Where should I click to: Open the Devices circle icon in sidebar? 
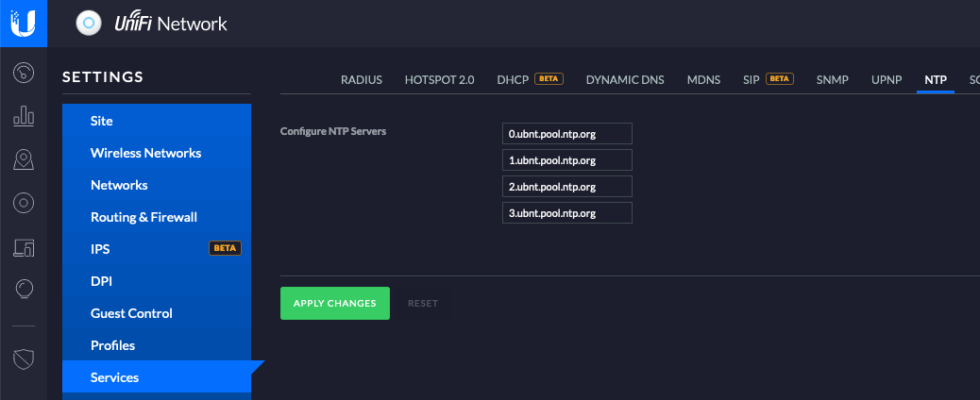24,203
